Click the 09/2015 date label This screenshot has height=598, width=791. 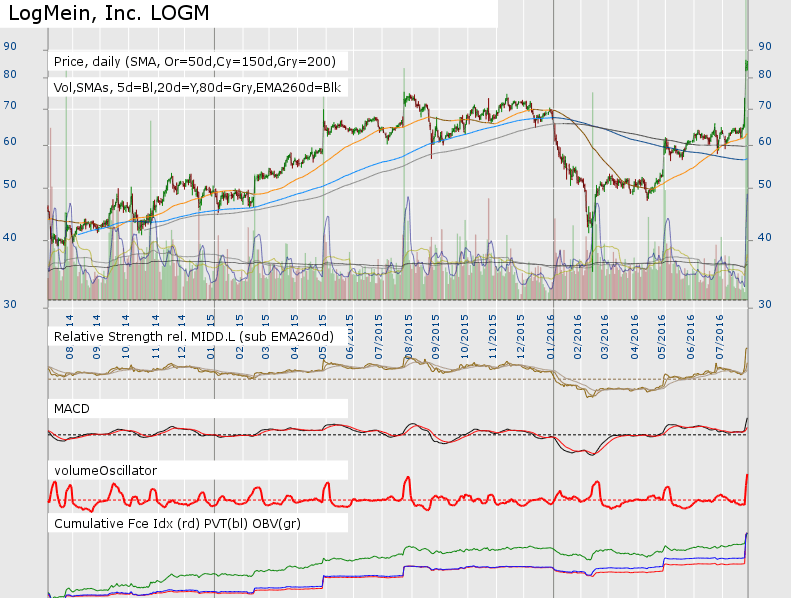click(435, 337)
